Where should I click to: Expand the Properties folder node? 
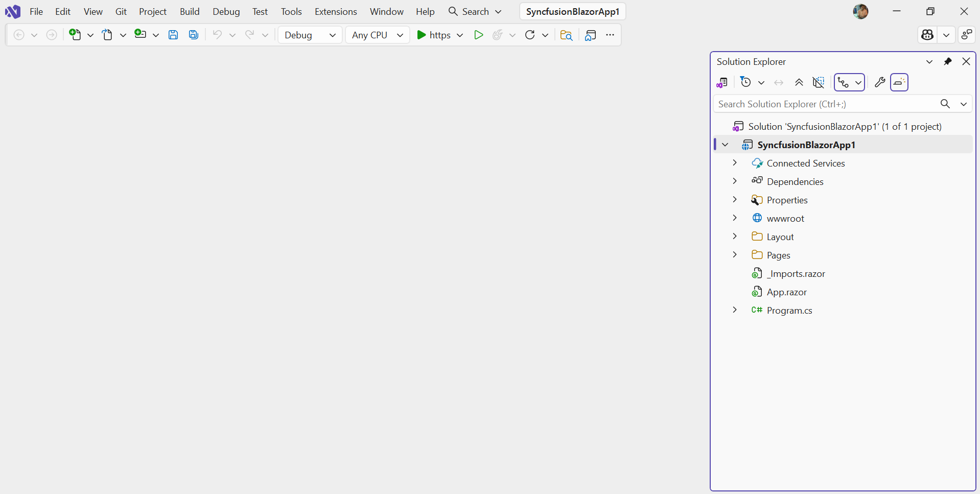735,199
